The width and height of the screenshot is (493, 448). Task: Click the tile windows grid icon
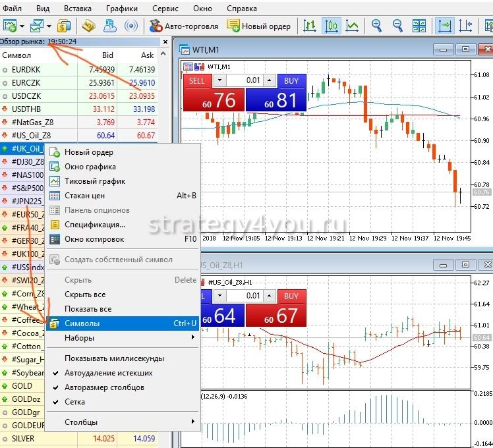[419, 26]
